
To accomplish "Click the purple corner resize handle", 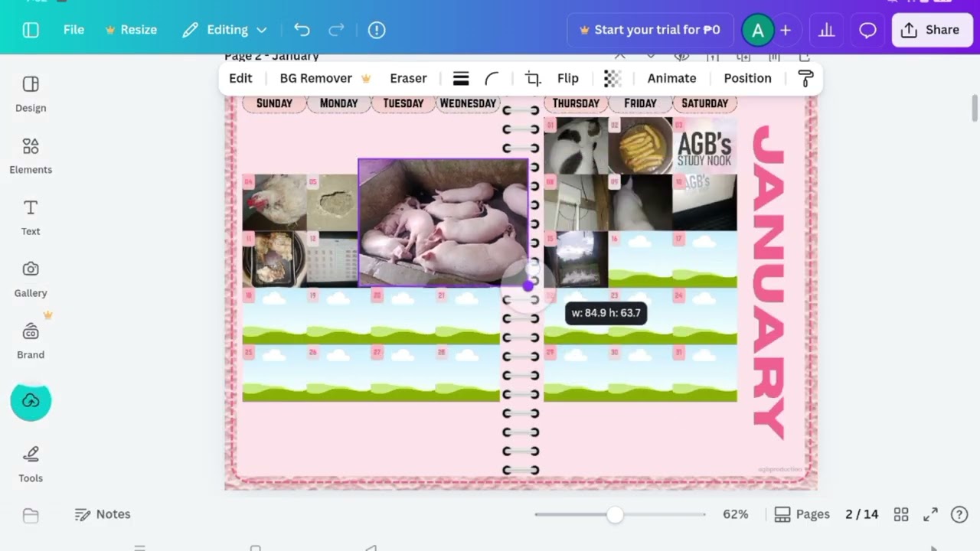I will coord(528,286).
